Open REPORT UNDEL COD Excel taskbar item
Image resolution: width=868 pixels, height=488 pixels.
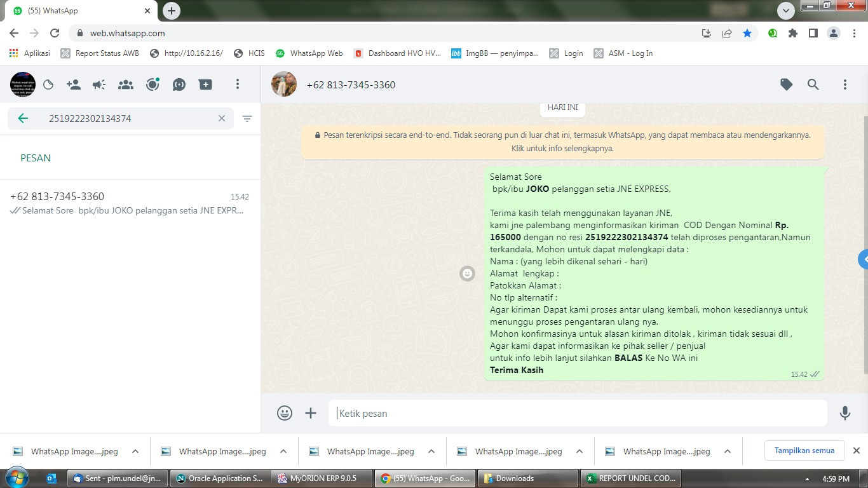631,478
